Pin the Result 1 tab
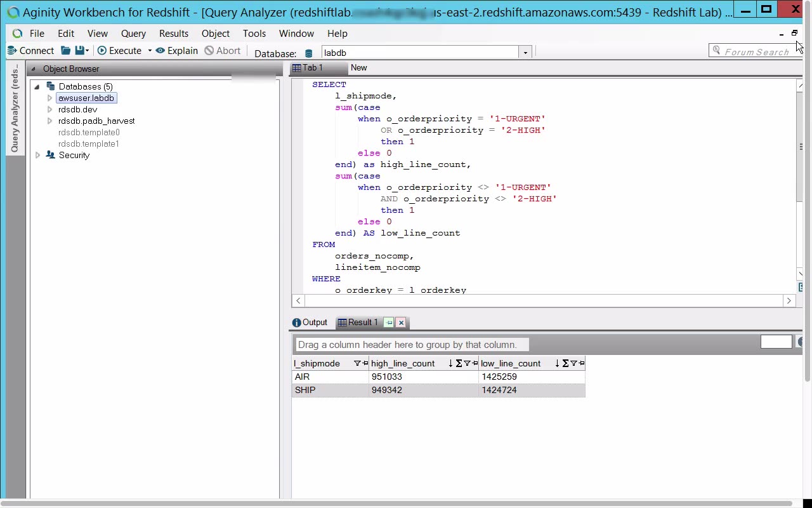 tap(389, 323)
